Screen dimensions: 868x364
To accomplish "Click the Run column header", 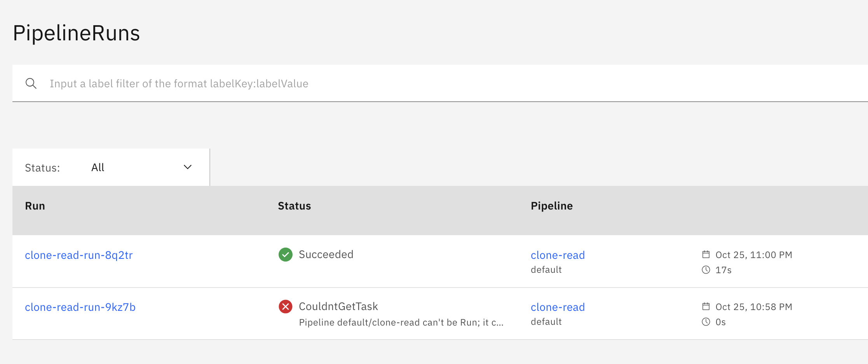I will (x=35, y=206).
